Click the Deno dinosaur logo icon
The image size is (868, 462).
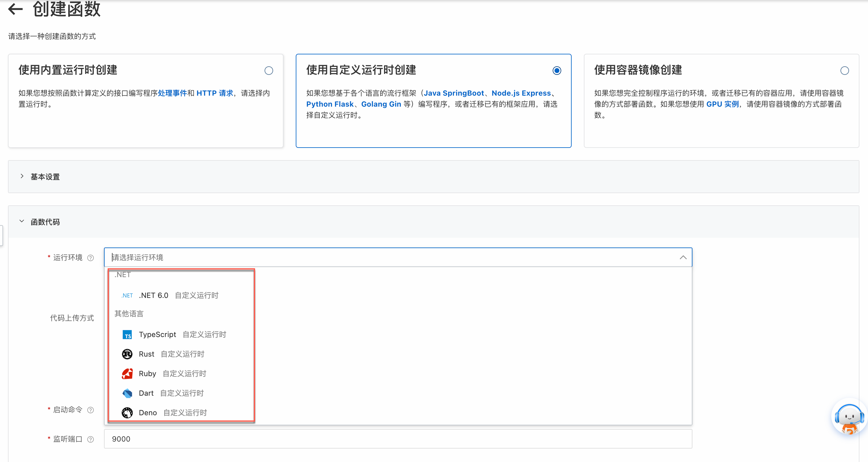(127, 413)
